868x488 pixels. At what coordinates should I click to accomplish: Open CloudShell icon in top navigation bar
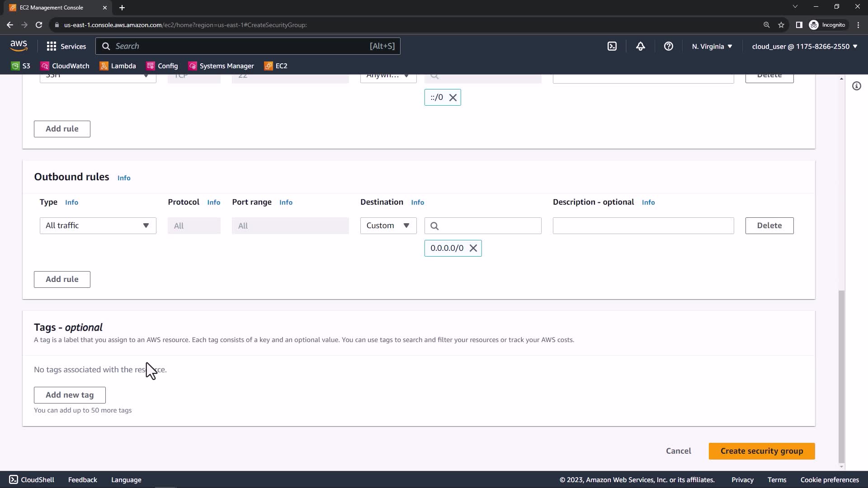[612, 46]
